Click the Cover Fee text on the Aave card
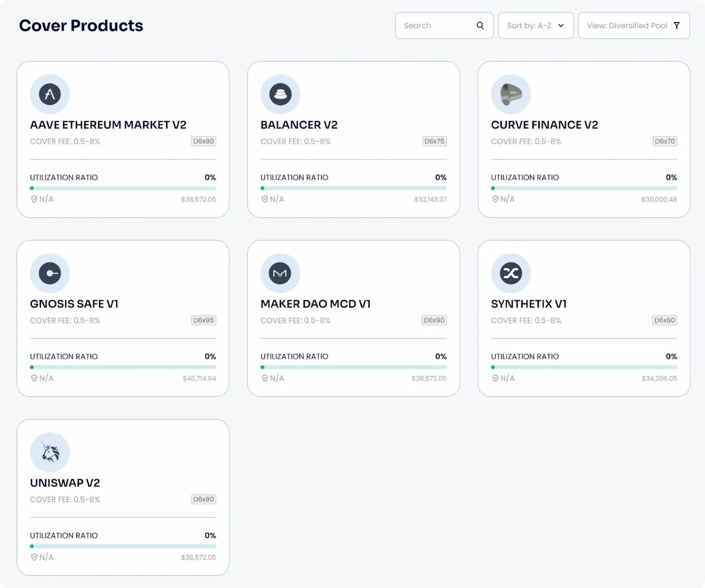 pyautogui.click(x=65, y=141)
